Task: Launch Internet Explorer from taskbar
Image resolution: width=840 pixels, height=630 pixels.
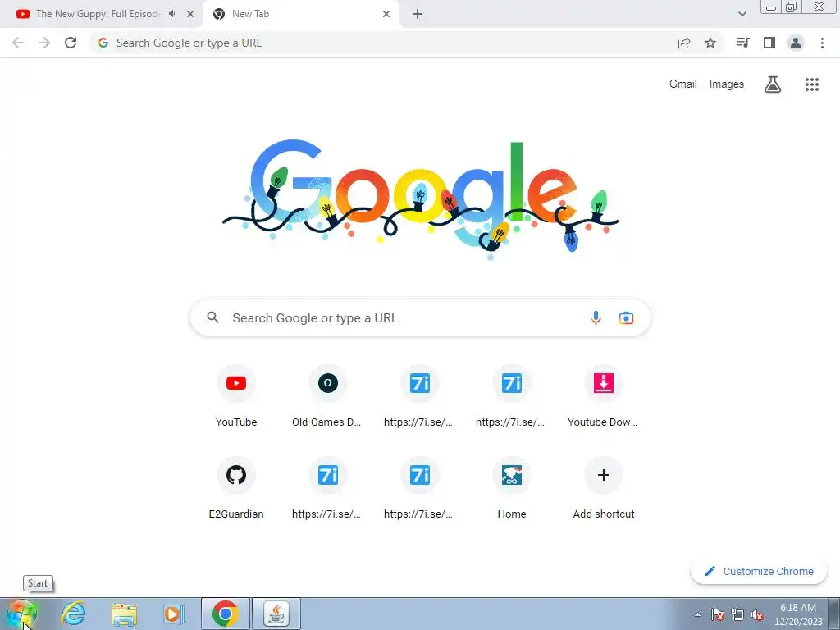Action: tap(73, 614)
